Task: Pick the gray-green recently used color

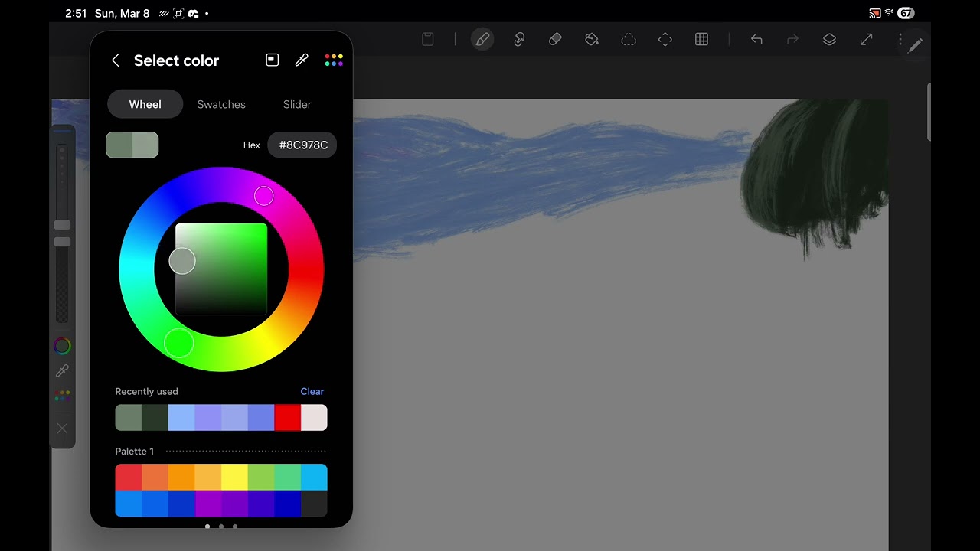Action: pyautogui.click(x=128, y=418)
